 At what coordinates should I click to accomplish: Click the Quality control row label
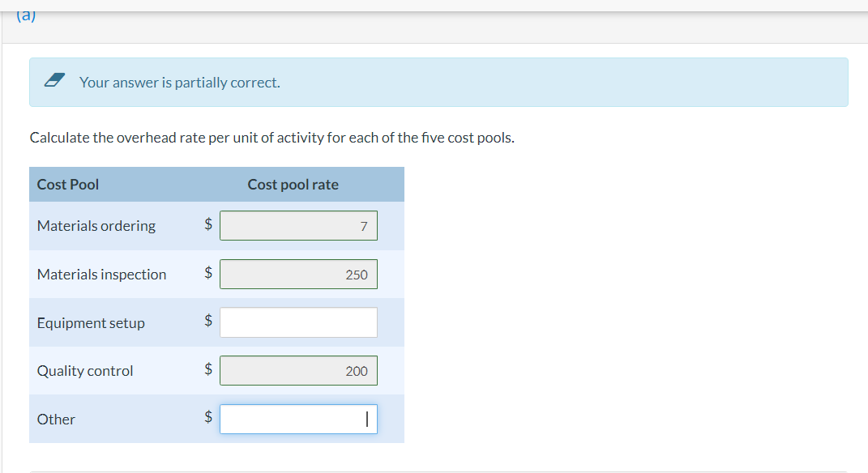pos(84,371)
